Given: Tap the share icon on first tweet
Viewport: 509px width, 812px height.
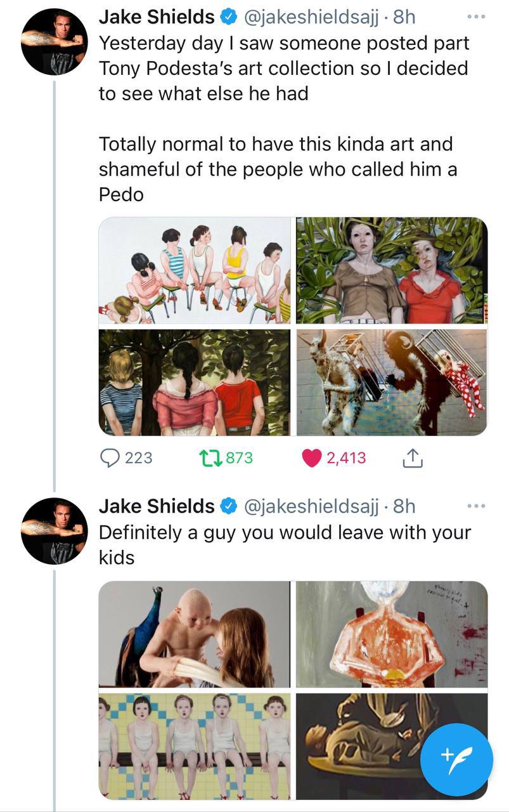Looking at the screenshot, I should point(412,457).
